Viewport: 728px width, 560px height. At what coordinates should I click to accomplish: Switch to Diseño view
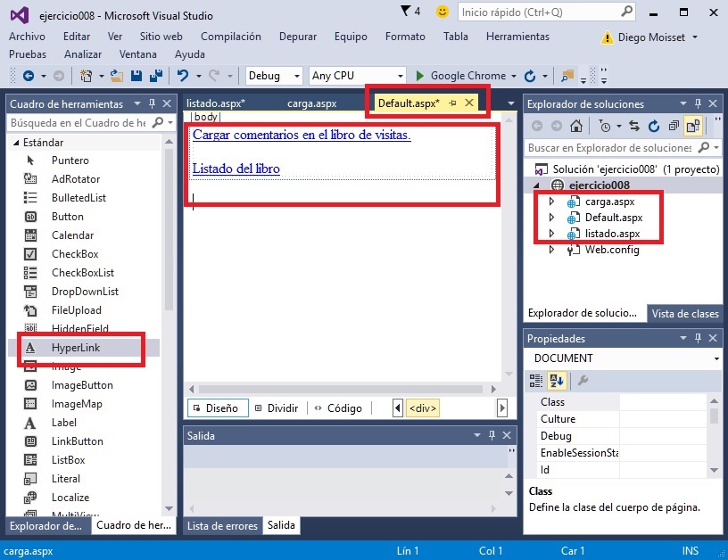pos(218,408)
